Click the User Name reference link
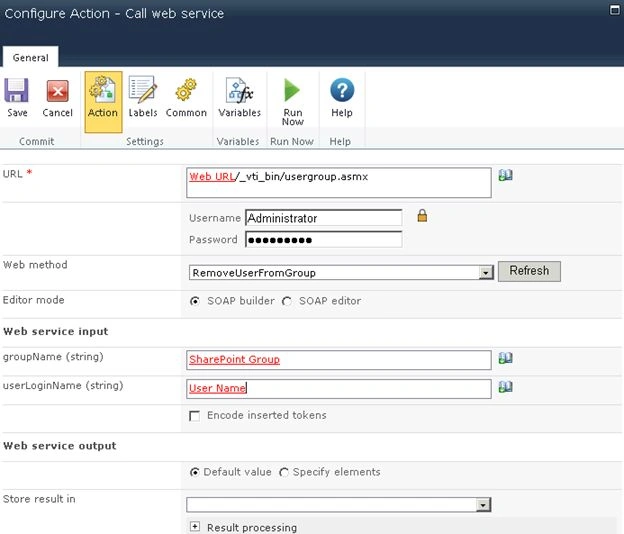The height and width of the screenshot is (534, 624). pos(217,388)
